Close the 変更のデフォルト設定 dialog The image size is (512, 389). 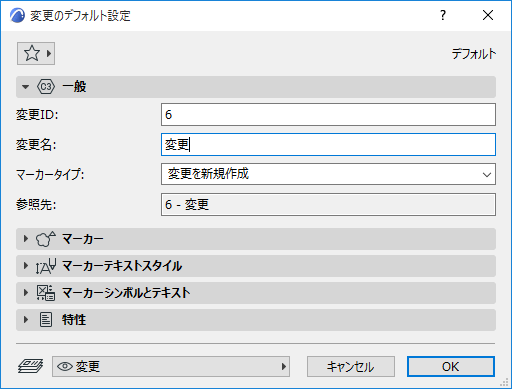[488, 15]
